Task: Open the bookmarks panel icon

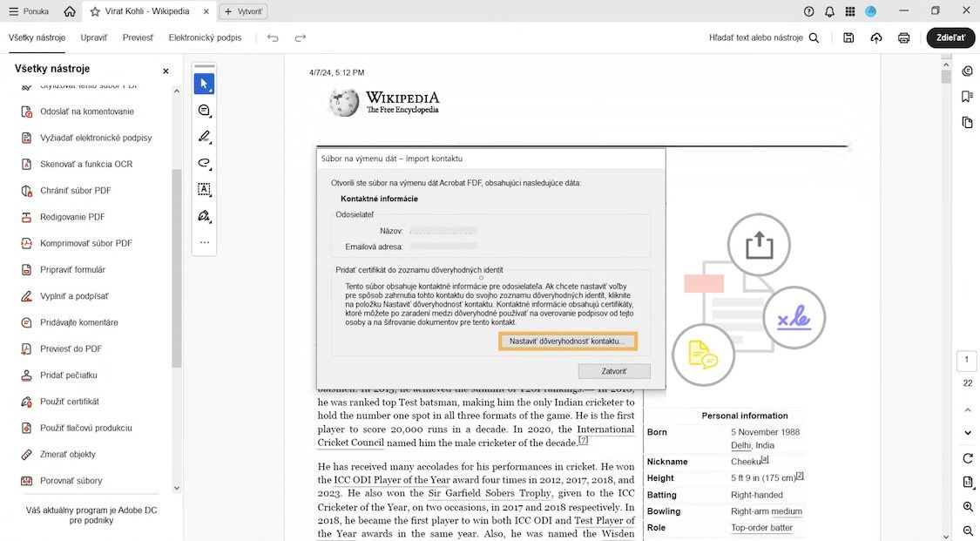Action: click(x=968, y=96)
